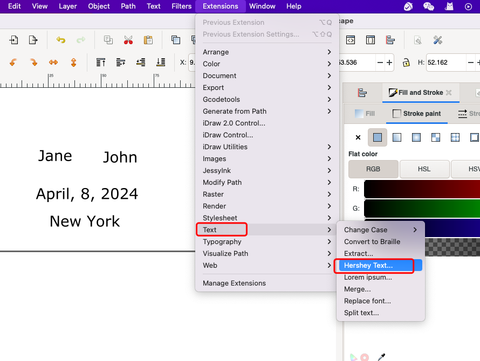The image size is (480, 361).
Task: Open the Filters menu
Action: [x=181, y=6]
